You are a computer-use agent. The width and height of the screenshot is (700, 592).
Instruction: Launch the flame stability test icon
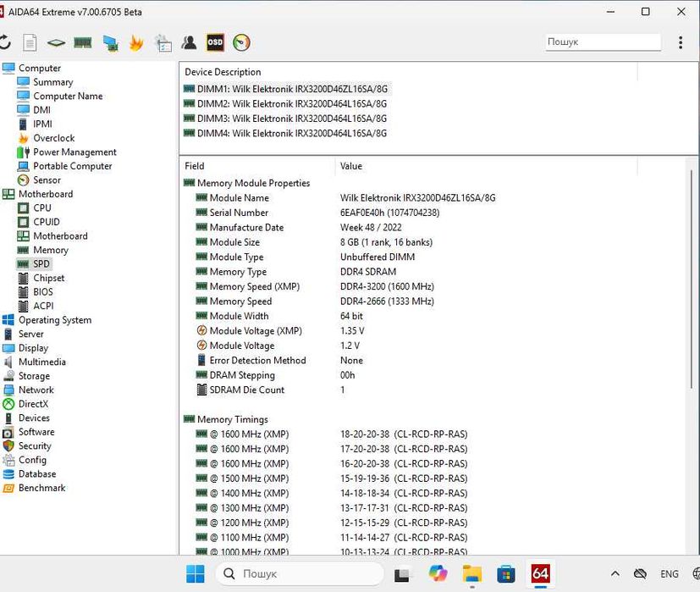(136, 43)
